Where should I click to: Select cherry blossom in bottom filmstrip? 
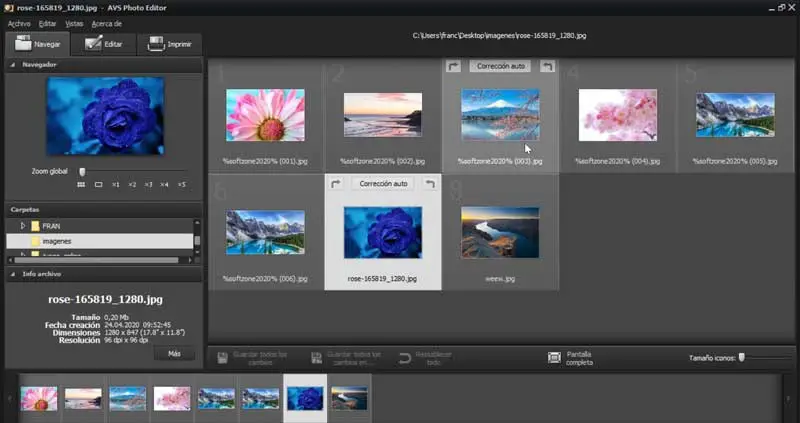[172, 399]
